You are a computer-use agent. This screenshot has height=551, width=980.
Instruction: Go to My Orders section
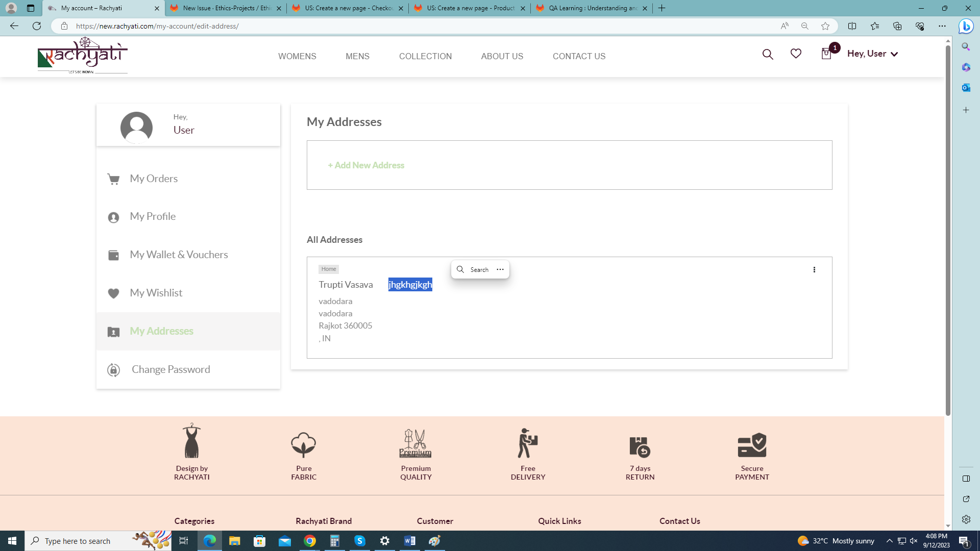[x=154, y=179]
